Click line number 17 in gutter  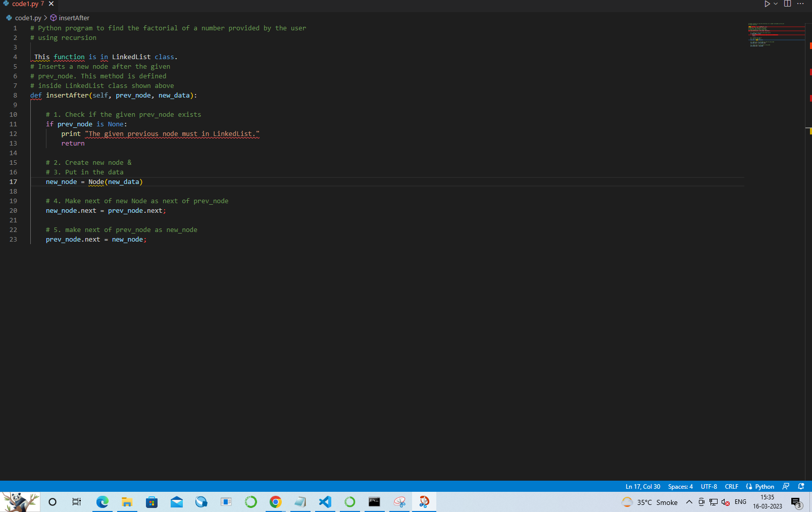pyautogui.click(x=13, y=182)
